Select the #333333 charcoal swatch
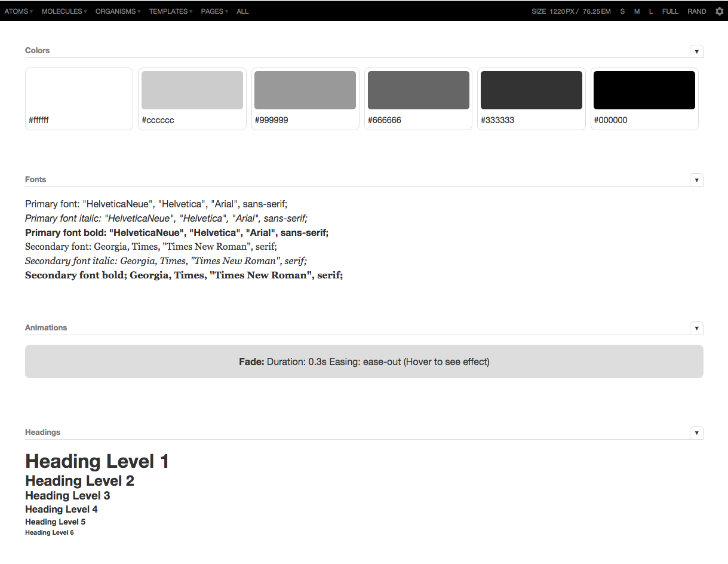Viewport: 728px width, 564px height. [x=532, y=99]
